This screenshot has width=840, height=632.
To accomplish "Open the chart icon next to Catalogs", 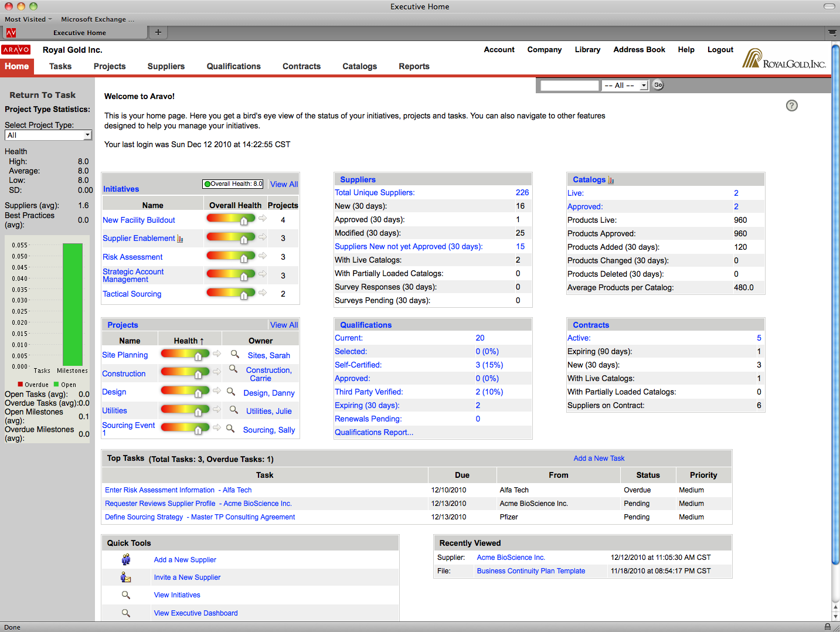I will (x=611, y=180).
